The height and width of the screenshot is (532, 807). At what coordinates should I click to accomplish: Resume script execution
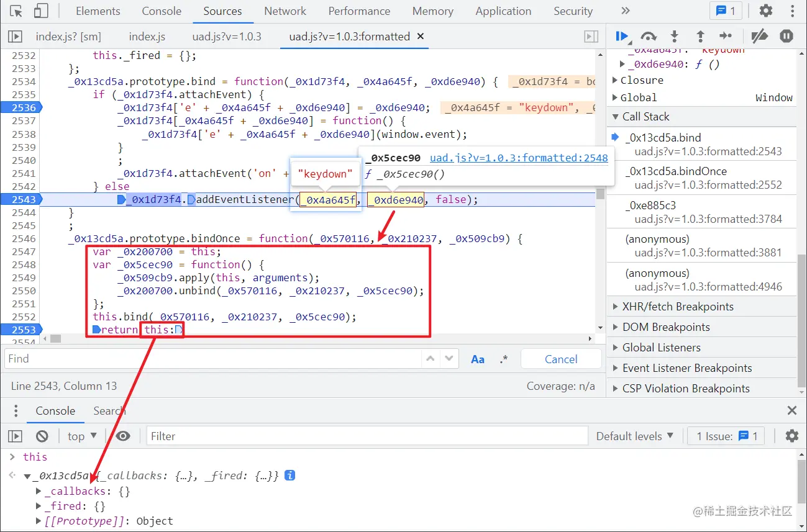tap(622, 37)
